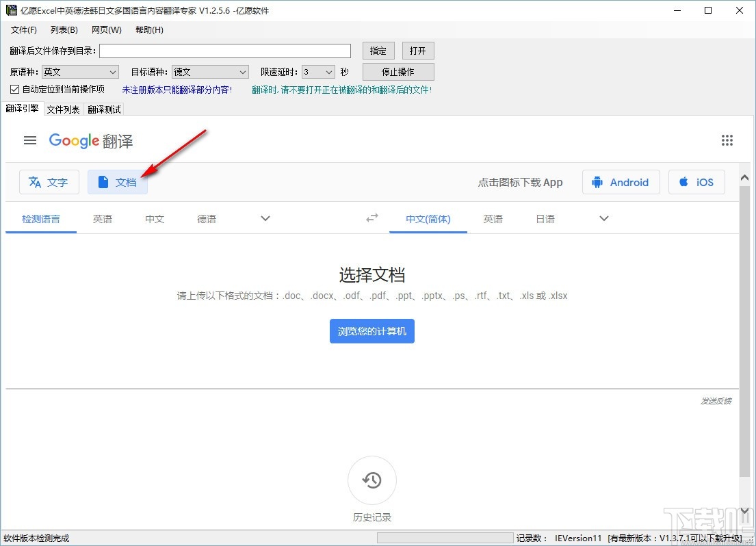Image resolution: width=756 pixels, height=546 pixels.
Task: Click the Google apps grid icon
Action: 727,140
